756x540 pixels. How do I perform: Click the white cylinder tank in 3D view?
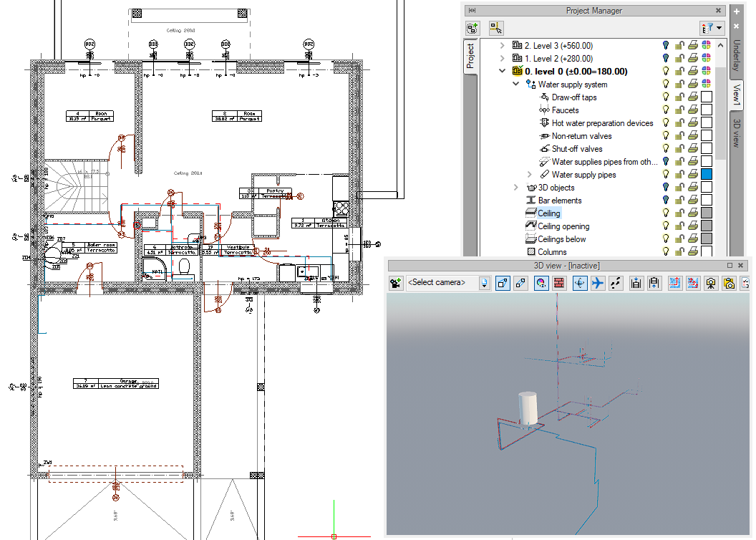tap(528, 408)
